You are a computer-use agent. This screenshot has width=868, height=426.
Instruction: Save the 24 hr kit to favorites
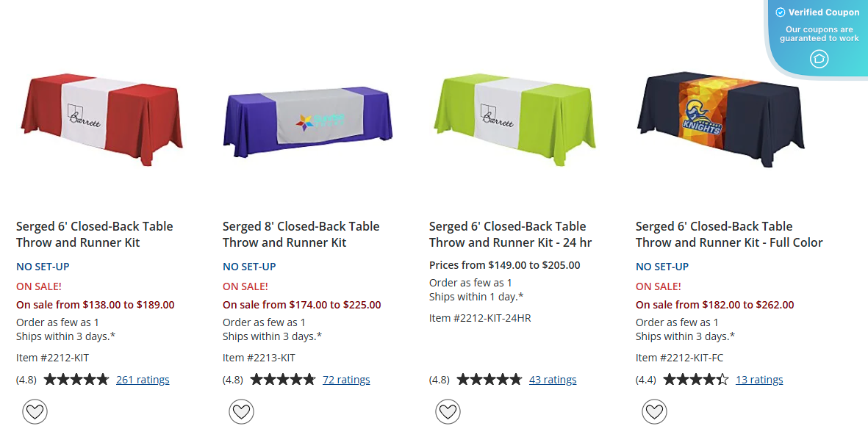coord(448,411)
